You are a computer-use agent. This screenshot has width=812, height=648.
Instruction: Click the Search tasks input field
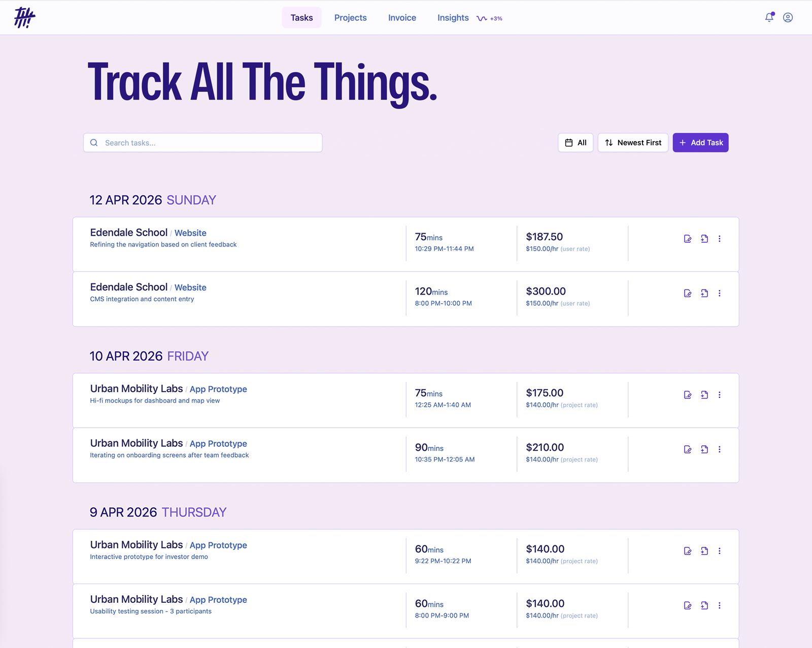pyautogui.click(x=202, y=142)
